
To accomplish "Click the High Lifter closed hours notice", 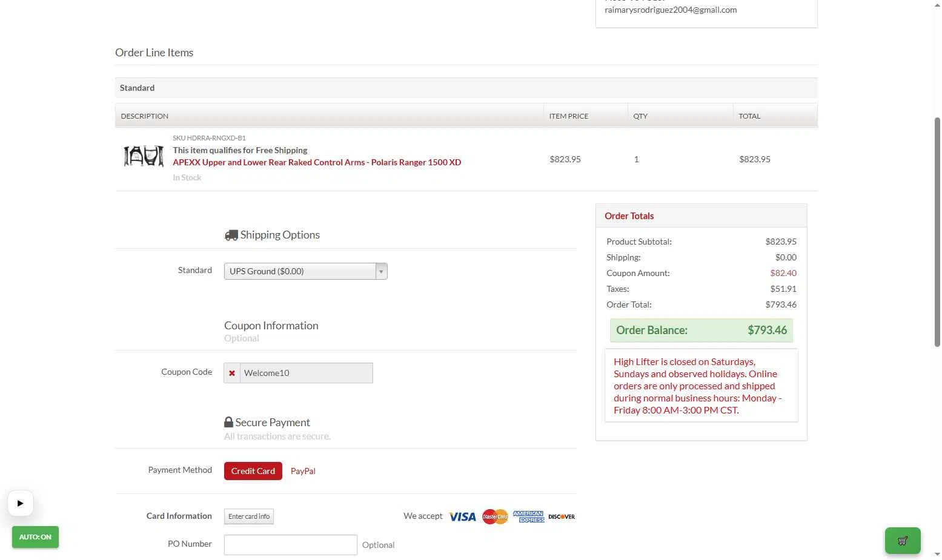I will point(701,386).
